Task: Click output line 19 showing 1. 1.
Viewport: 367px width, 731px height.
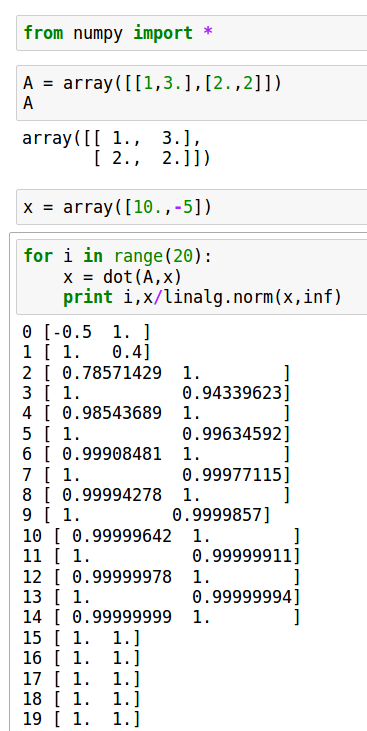Action: tap(82, 719)
